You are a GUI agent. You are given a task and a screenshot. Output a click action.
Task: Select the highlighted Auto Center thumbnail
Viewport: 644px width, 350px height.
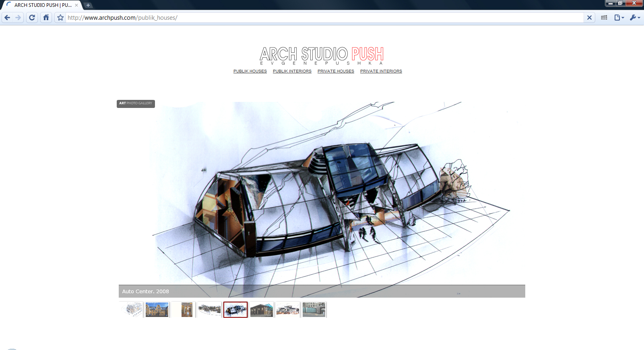click(x=235, y=310)
